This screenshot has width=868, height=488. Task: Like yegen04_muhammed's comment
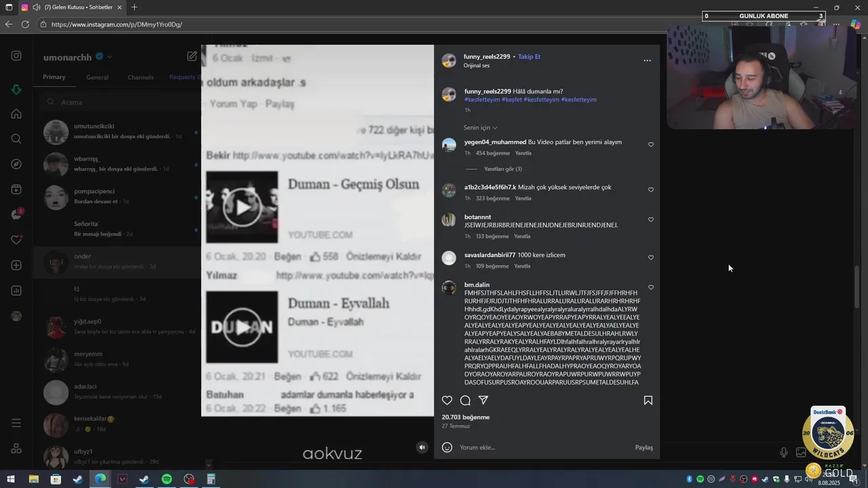tap(651, 144)
